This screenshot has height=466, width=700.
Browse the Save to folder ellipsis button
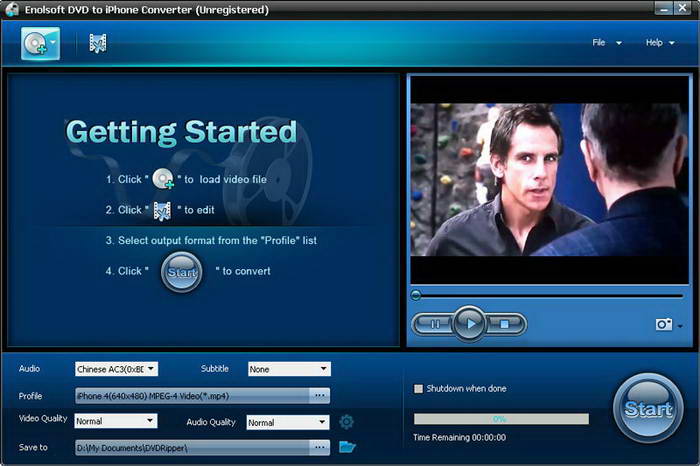click(320, 448)
